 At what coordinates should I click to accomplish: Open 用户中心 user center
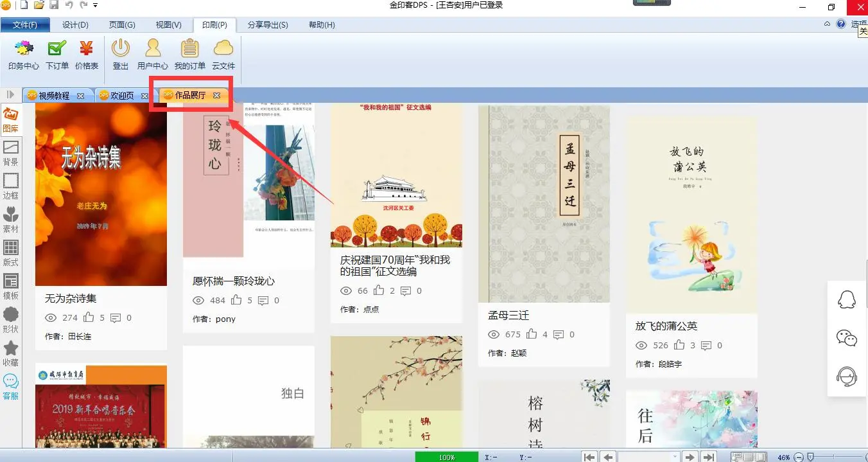point(153,55)
